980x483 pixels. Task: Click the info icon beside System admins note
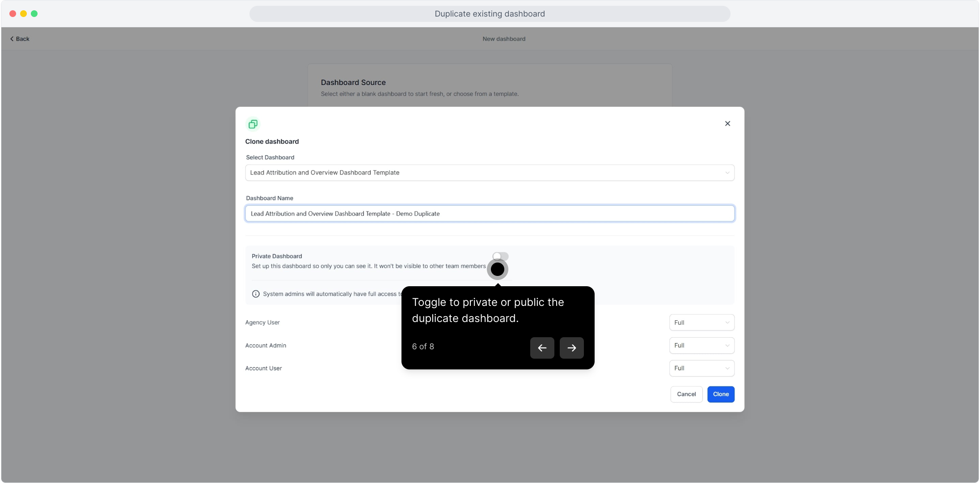pyautogui.click(x=256, y=294)
